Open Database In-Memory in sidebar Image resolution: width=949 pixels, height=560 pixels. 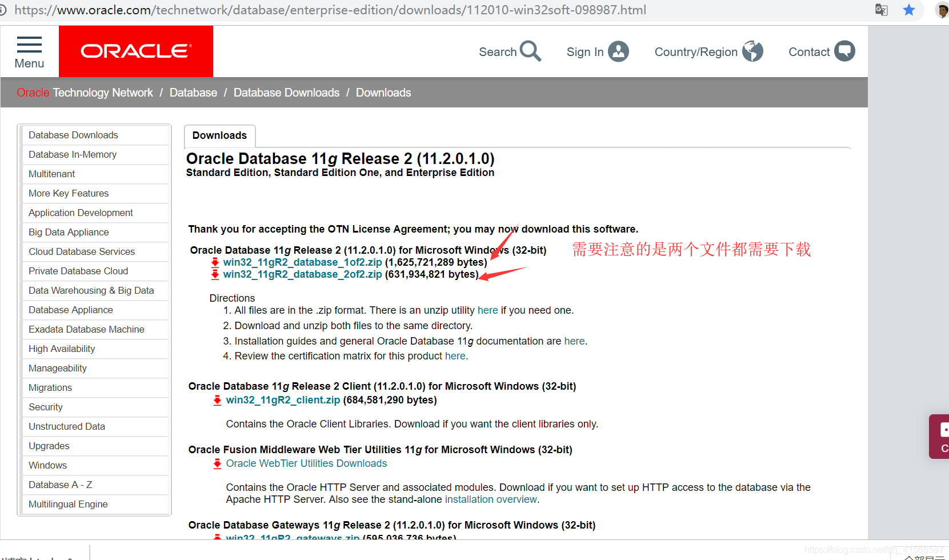coord(95,155)
